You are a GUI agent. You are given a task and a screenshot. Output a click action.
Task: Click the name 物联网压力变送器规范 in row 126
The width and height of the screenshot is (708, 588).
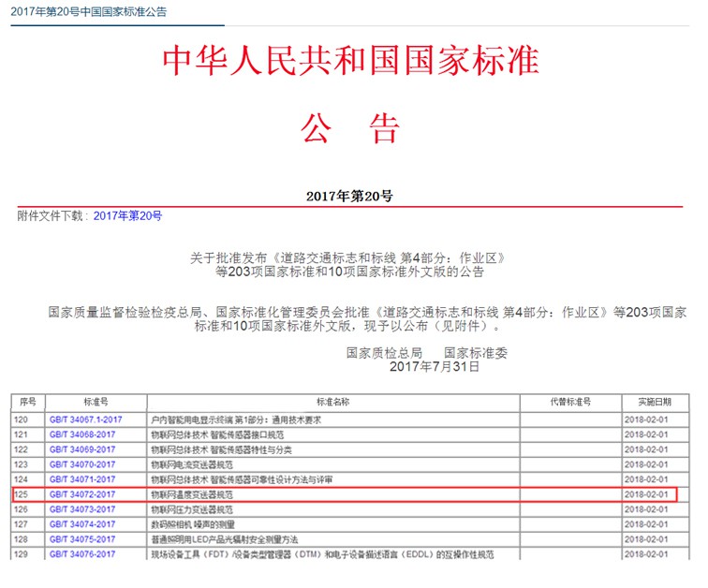tap(191, 508)
